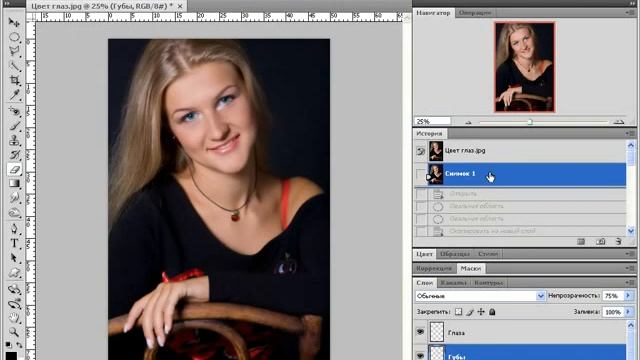This screenshot has width=640, height=360.
Task: Select the 3D Rotate tool
Action: pyautogui.click(x=14, y=289)
